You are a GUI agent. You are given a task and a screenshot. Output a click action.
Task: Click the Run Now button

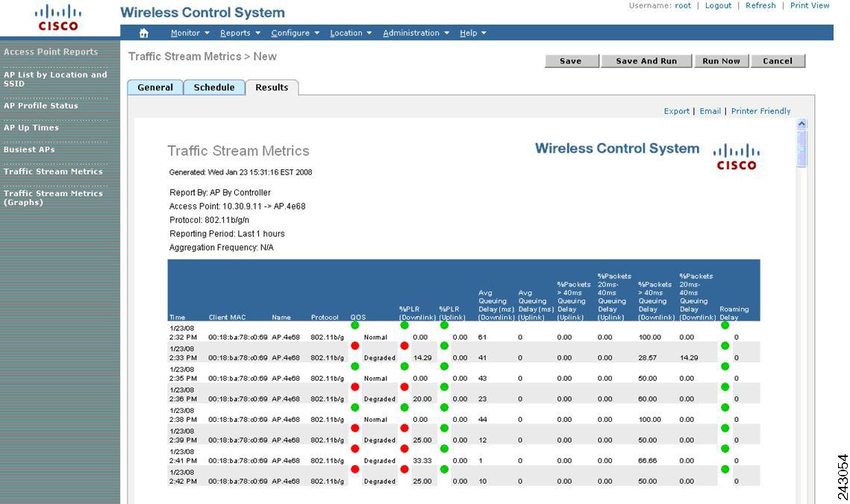[x=722, y=61]
